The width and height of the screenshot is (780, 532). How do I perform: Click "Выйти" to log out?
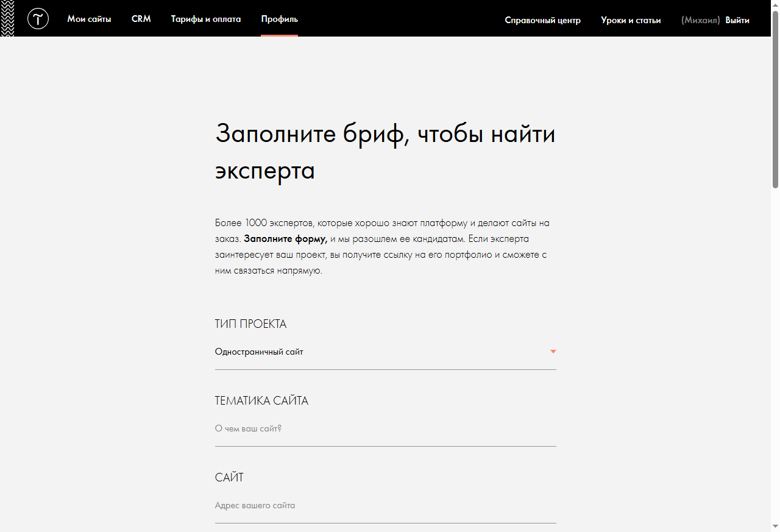(x=737, y=20)
